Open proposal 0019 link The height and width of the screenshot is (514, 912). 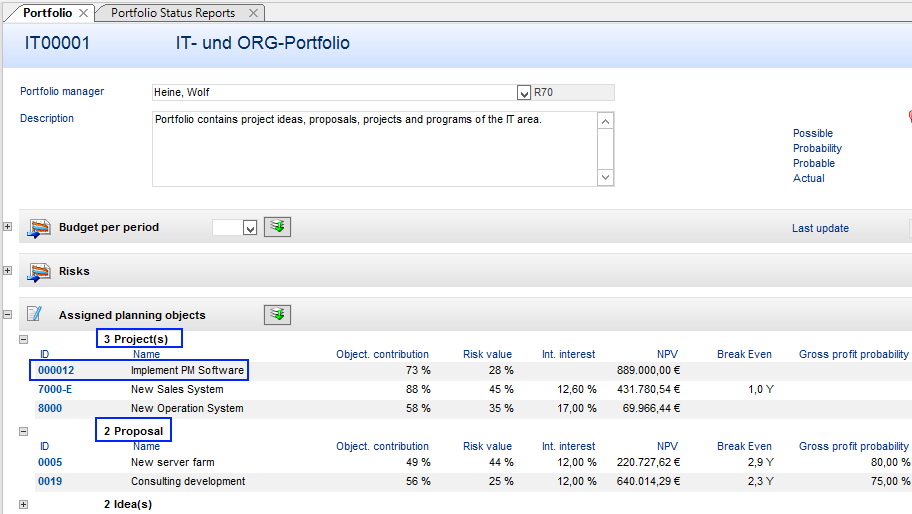click(x=50, y=481)
